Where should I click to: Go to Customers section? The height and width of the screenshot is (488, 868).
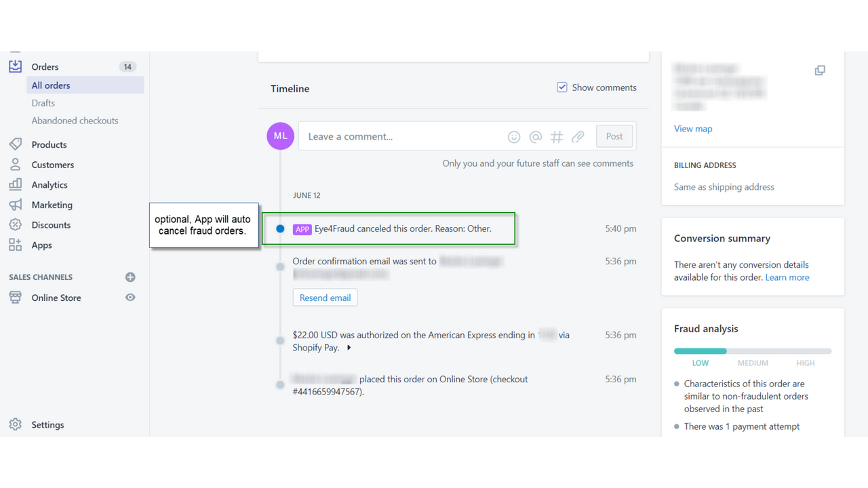coord(53,165)
